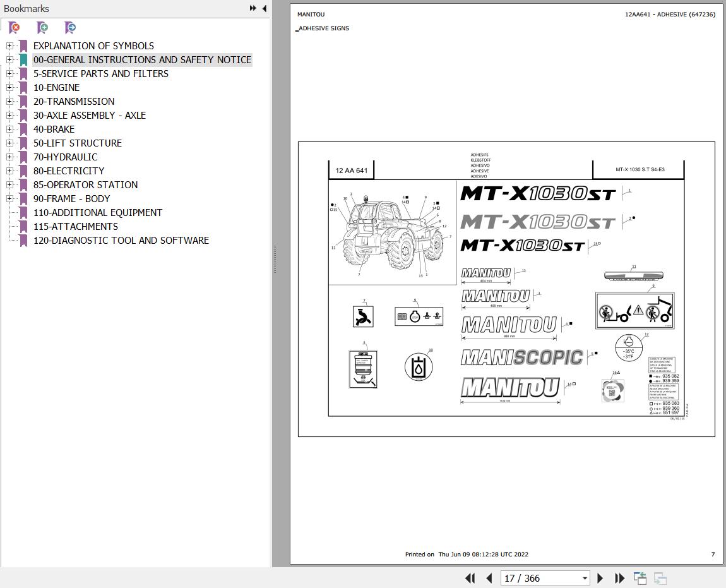The image size is (726, 588).
Task: Expand the 30-AXLE ASSEMBLY bookmark node
Action: coord(9,116)
